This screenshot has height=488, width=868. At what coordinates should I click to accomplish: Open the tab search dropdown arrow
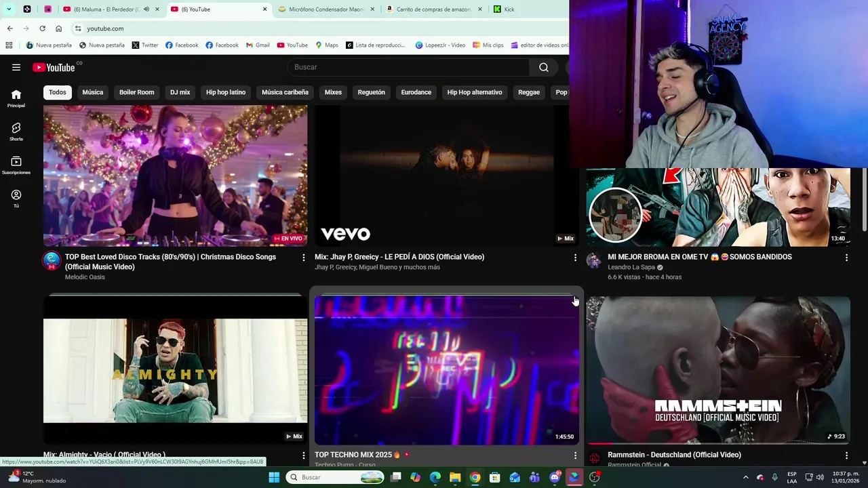coord(9,9)
